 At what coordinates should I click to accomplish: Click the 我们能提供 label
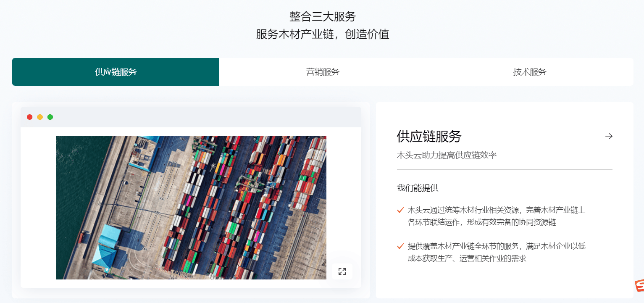pyautogui.click(x=418, y=188)
